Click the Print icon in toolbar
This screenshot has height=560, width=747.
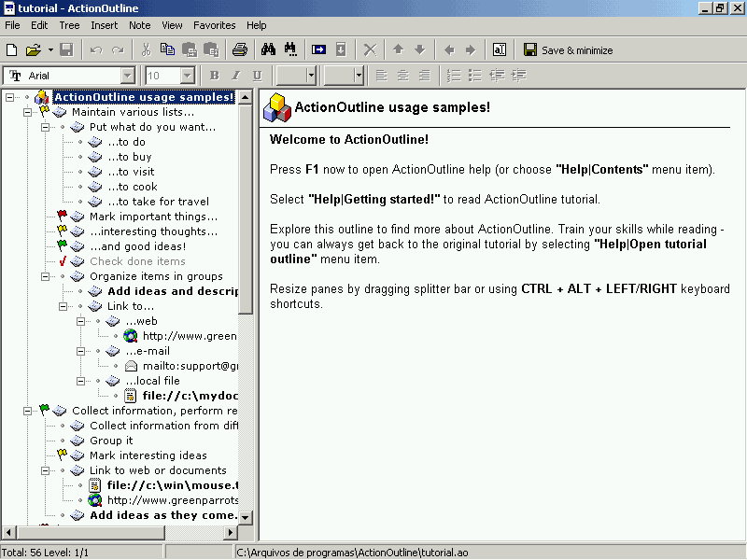pyautogui.click(x=240, y=49)
